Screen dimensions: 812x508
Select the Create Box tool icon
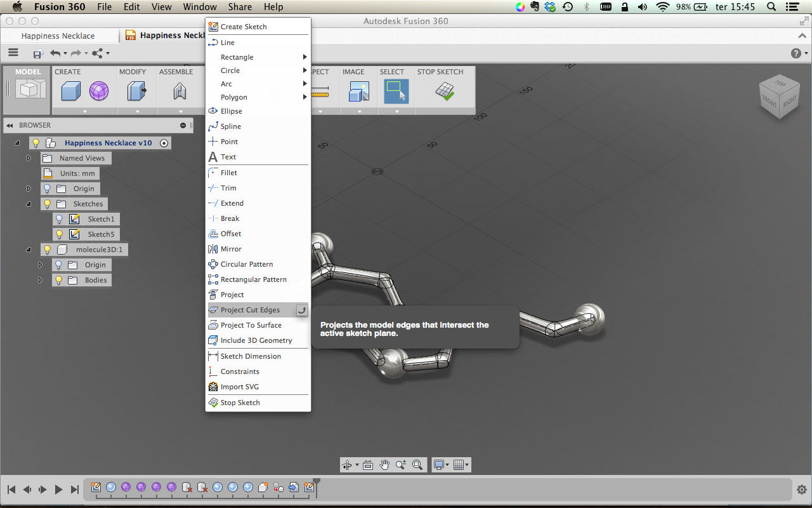click(x=70, y=91)
